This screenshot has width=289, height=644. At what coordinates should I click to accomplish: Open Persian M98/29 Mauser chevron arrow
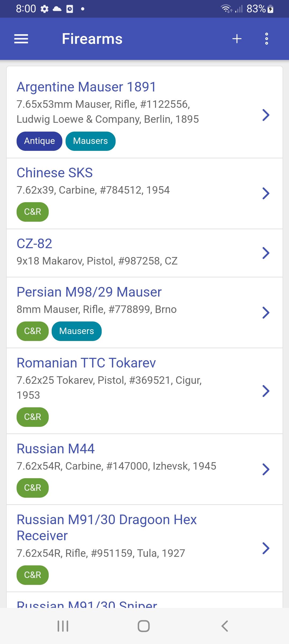(266, 313)
